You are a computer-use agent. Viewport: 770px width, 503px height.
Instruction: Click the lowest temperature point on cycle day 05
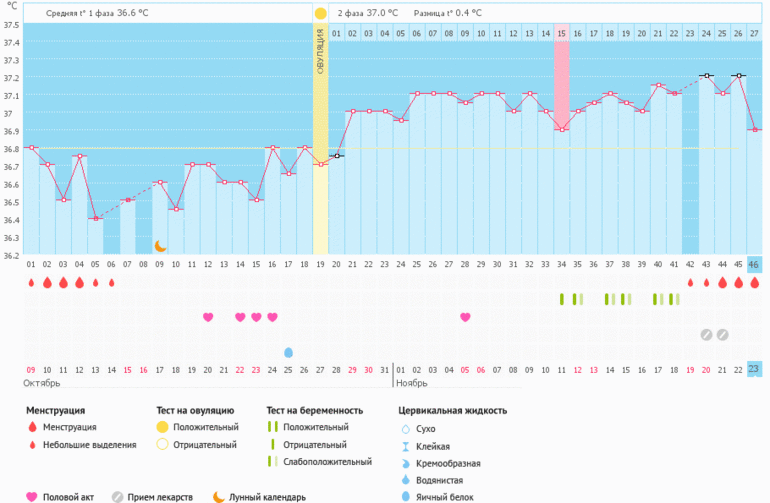[x=96, y=218]
